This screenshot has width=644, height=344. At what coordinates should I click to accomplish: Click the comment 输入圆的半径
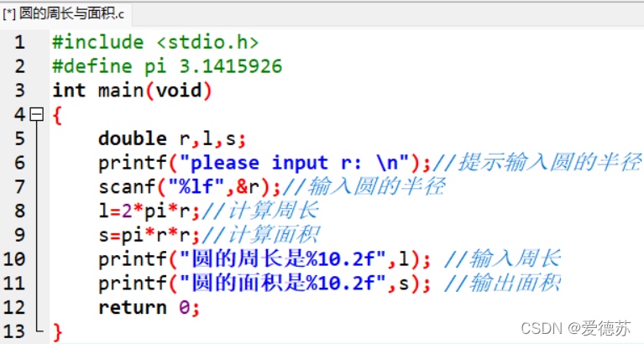[x=364, y=186]
